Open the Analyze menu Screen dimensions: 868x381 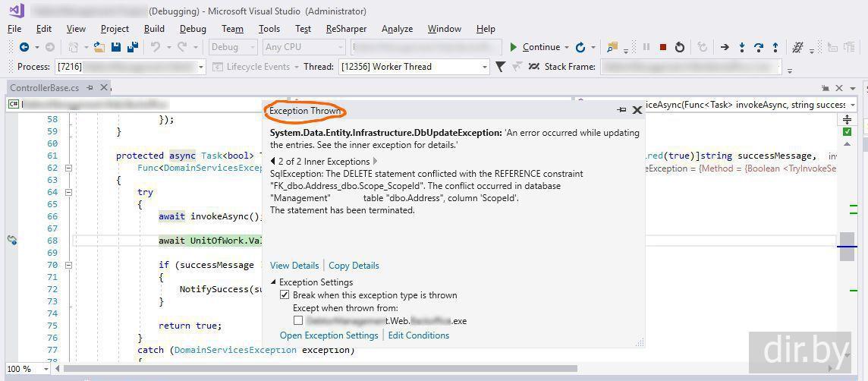[397, 29]
